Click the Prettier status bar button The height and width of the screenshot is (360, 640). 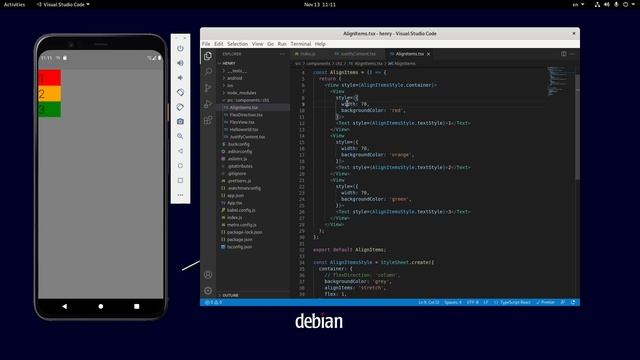click(546, 302)
